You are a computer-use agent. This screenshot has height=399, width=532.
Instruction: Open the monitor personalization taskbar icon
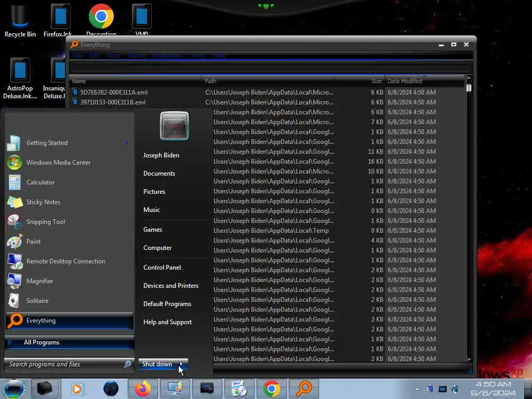pos(175,389)
